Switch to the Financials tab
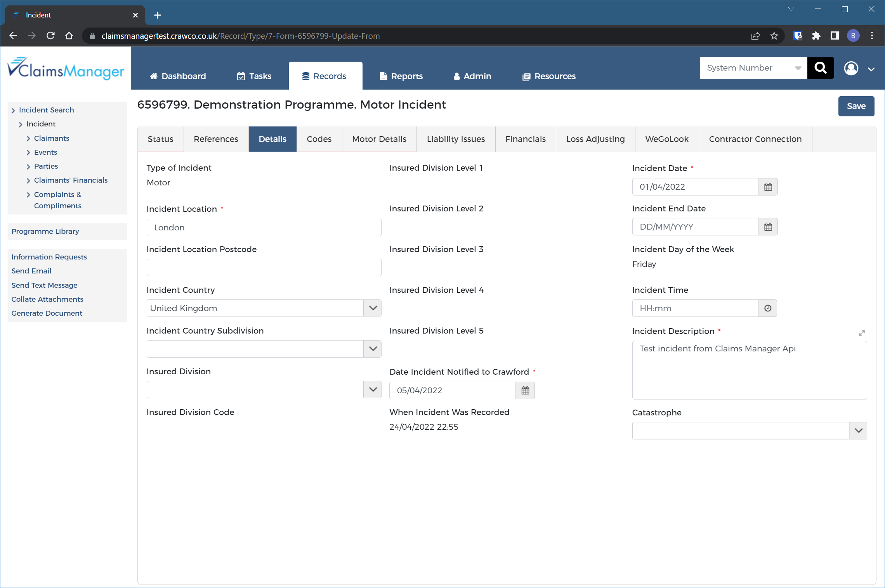This screenshot has width=885, height=588. 526,139
